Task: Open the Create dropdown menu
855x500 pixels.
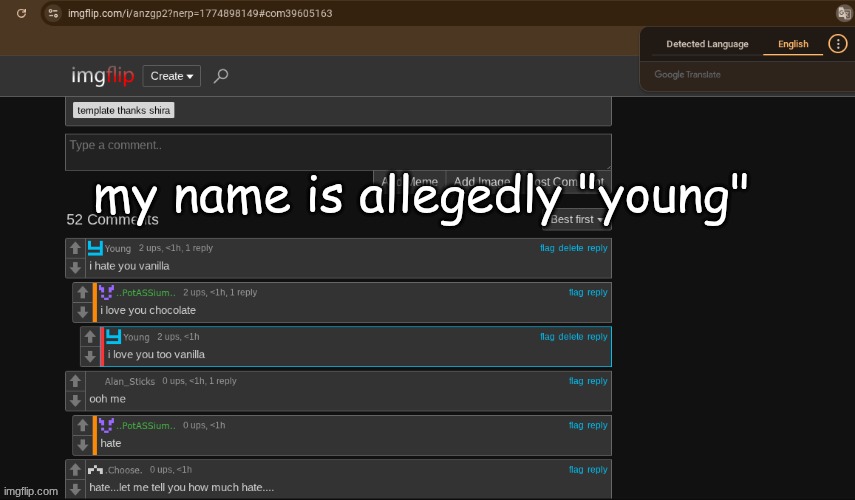Action: pos(172,76)
